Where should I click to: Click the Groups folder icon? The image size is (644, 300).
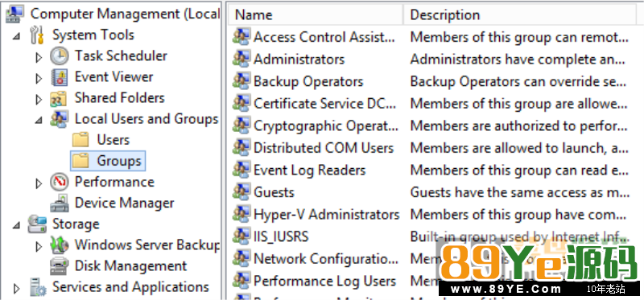(x=80, y=161)
